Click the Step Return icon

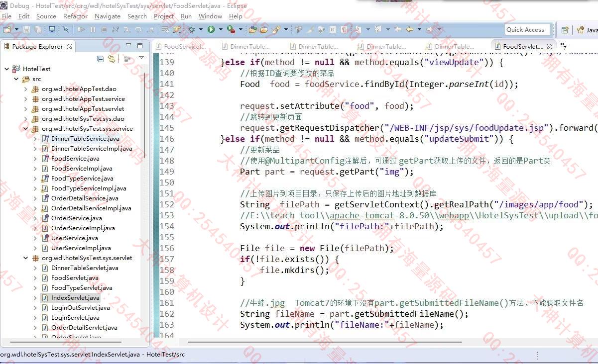(x=150, y=30)
